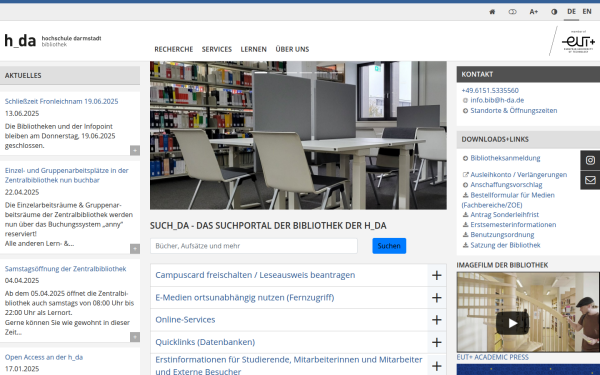Play the Imagefilm der Bibliothek video
600x375 pixels.
click(x=512, y=323)
